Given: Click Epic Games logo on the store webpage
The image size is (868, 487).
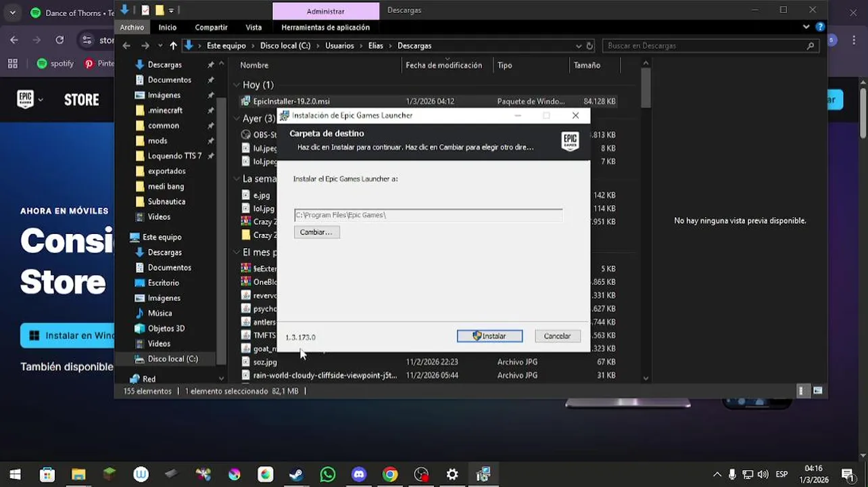Looking at the screenshot, I should [25, 99].
